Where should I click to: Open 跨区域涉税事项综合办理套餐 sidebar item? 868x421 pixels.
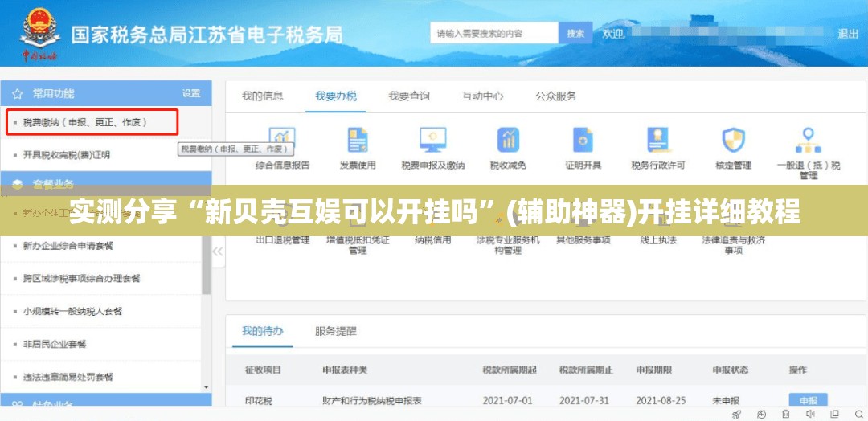pos(82,278)
